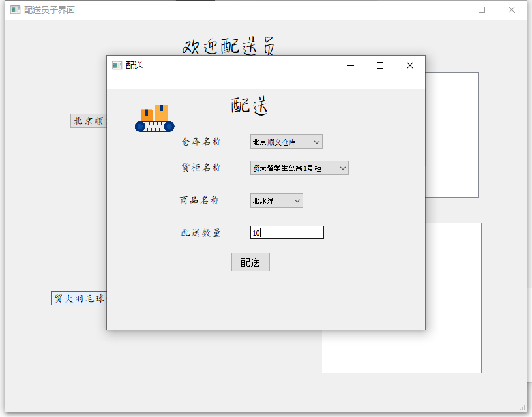Click the 配送 dialog title bar icon
This screenshot has height=417, width=532.
tap(117, 65)
